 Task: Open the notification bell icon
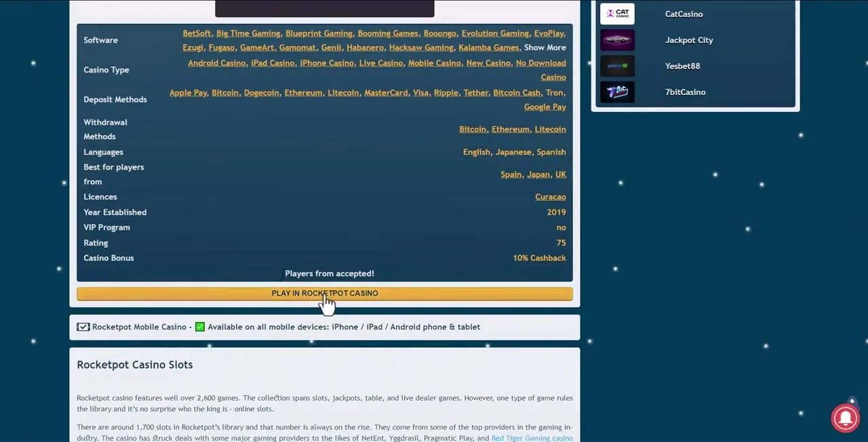pos(845,418)
